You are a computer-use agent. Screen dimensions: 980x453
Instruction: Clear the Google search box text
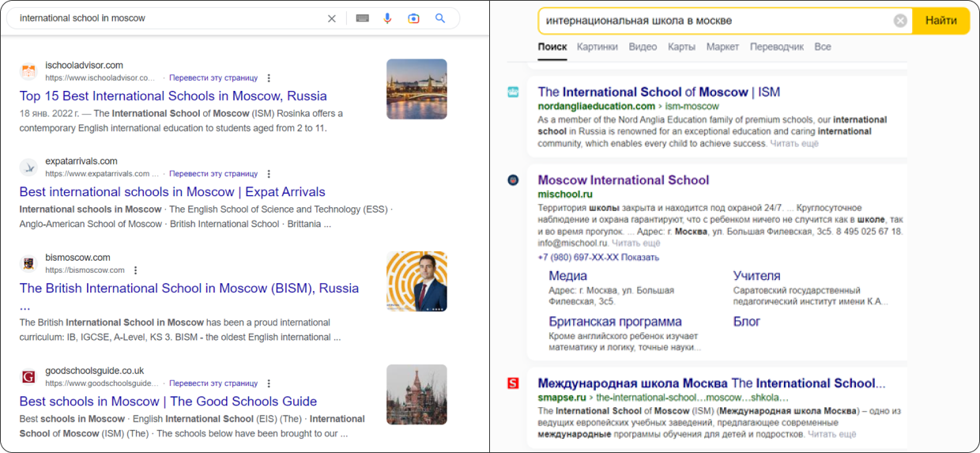[x=332, y=18]
